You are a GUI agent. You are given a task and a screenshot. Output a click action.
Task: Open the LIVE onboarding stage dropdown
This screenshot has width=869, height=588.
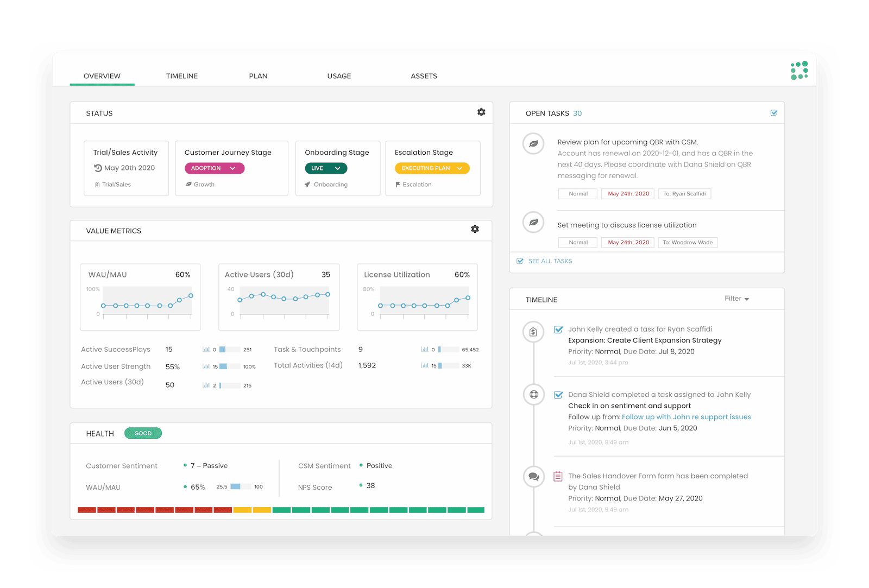pyautogui.click(x=326, y=168)
